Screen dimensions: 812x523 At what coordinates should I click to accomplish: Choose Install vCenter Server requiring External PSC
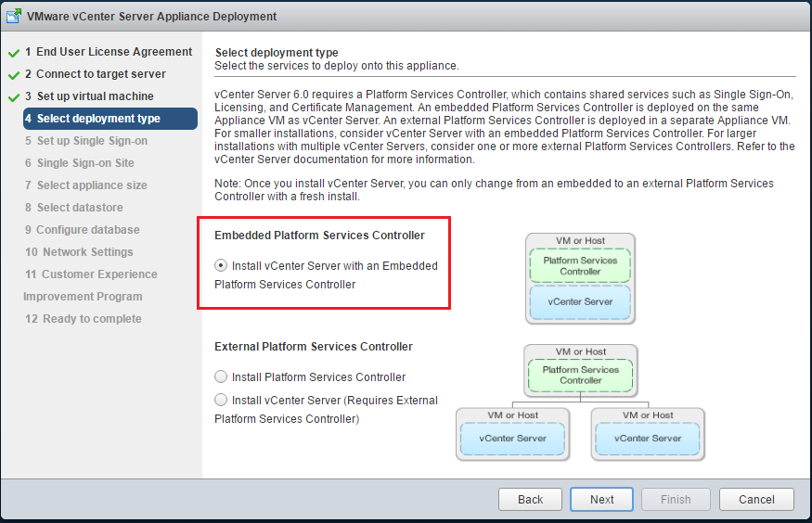(221, 400)
